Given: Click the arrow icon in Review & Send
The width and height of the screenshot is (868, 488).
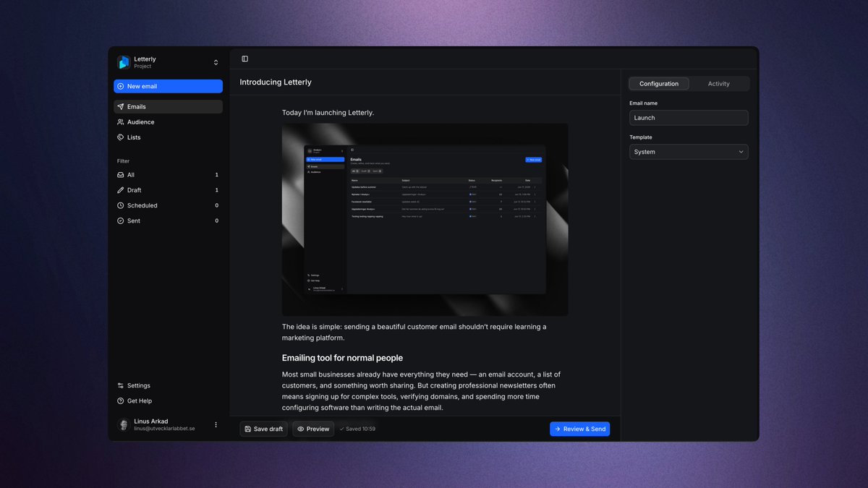Looking at the screenshot, I should 558,429.
